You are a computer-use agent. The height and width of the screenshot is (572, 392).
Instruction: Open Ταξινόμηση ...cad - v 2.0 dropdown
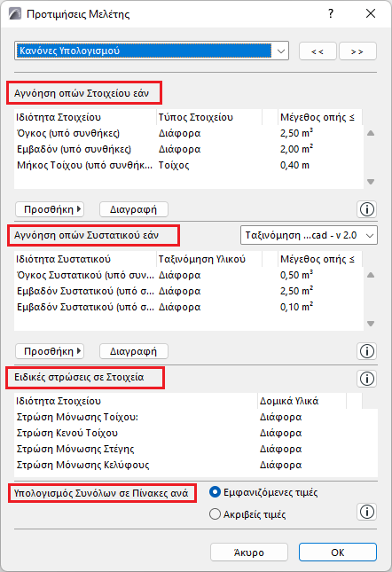(x=309, y=235)
